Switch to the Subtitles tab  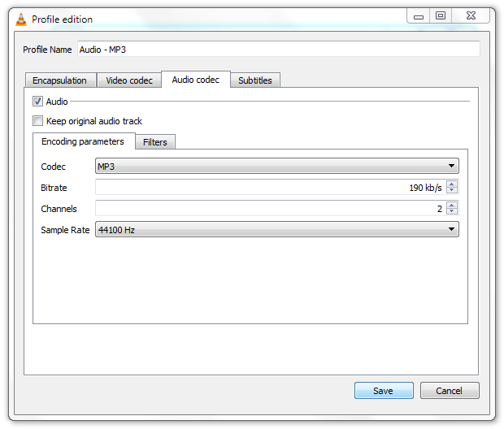[255, 80]
